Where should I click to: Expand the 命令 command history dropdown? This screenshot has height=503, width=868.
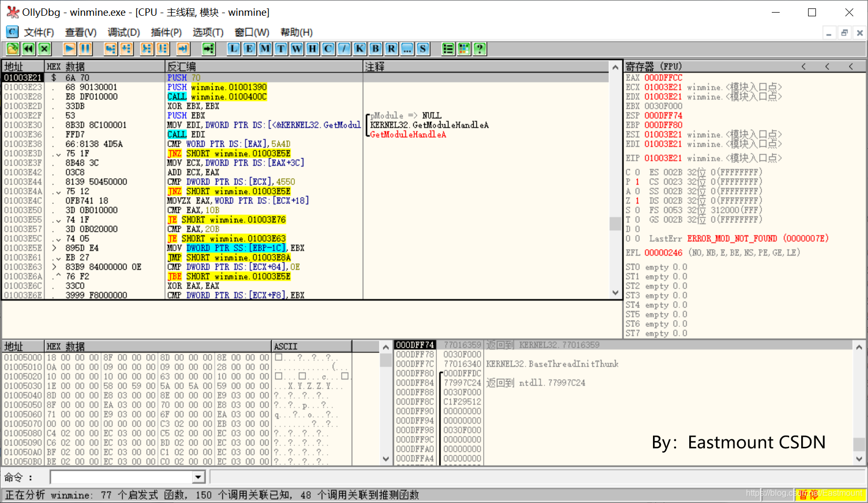[x=198, y=477]
